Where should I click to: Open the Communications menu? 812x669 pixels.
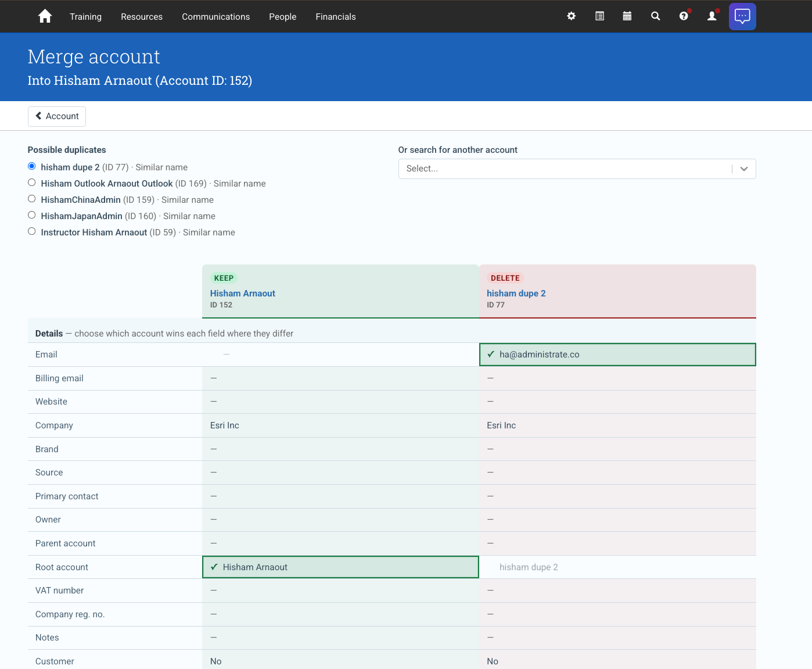[x=215, y=17]
